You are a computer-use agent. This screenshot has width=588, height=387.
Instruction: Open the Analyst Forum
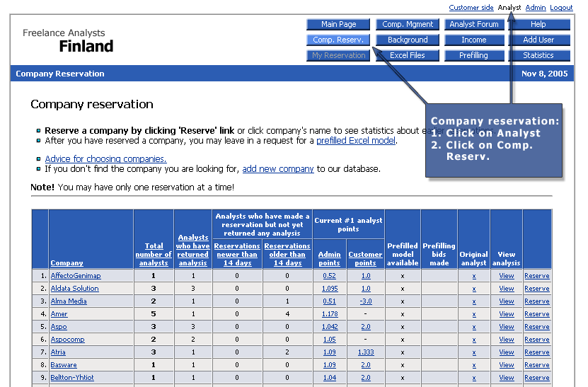[x=474, y=24]
